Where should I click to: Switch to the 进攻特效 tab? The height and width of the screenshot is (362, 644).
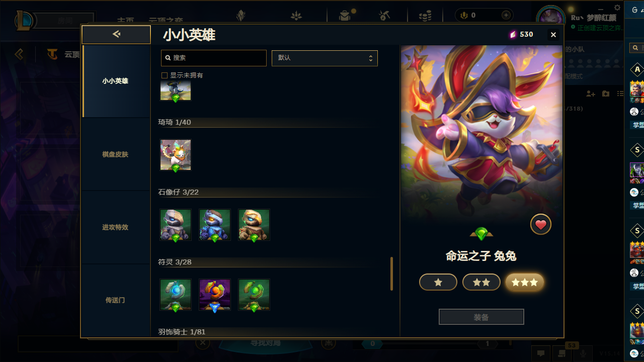tap(115, 227)
